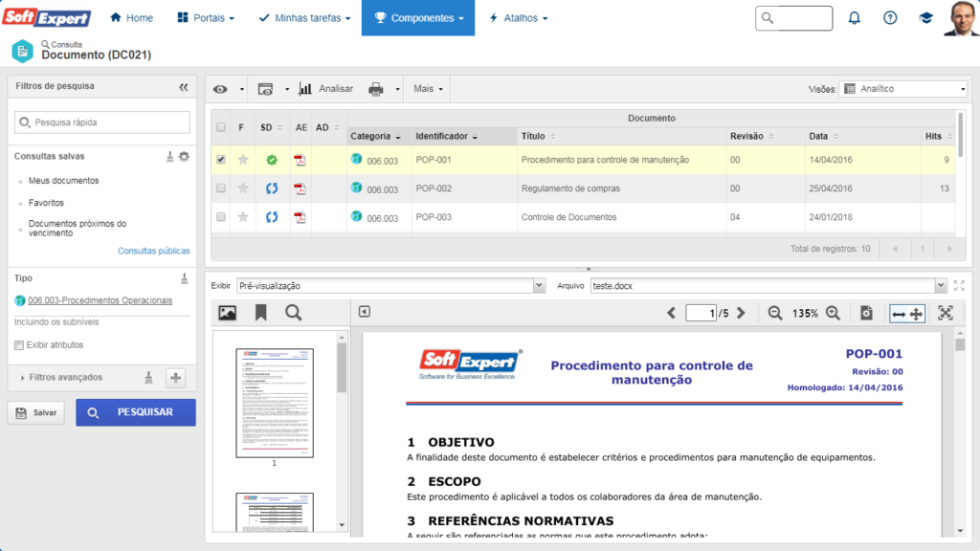Screen dimensions: 980x551
Task: Open the Componentes menu
Action: click(417, 17)
